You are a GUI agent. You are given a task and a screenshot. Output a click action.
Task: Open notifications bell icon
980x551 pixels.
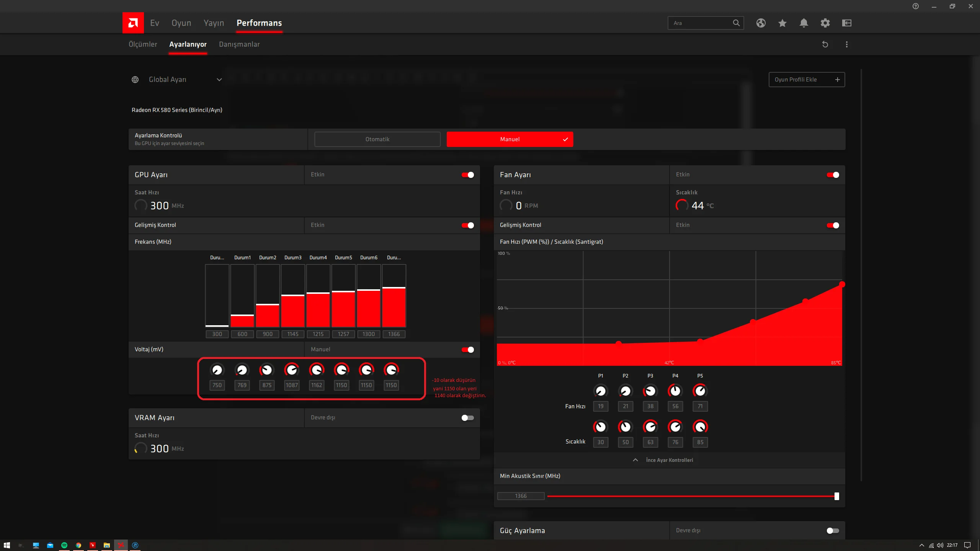click(804, 23)
